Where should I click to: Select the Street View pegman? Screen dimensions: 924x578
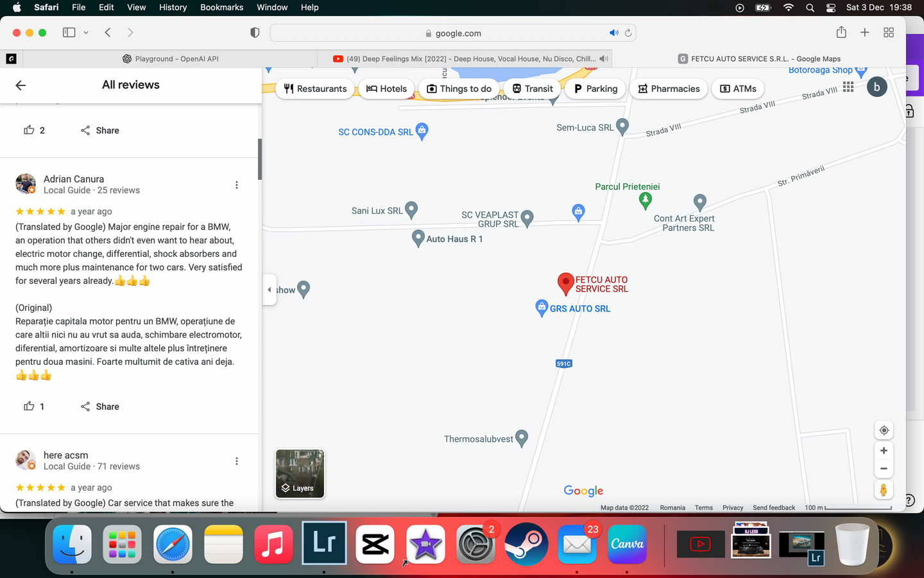click(884, 490)
